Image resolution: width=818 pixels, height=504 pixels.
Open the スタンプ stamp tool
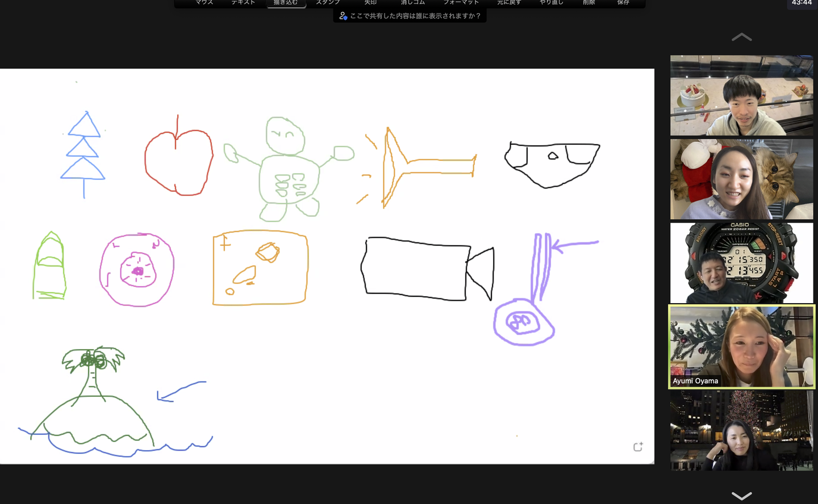328,3
